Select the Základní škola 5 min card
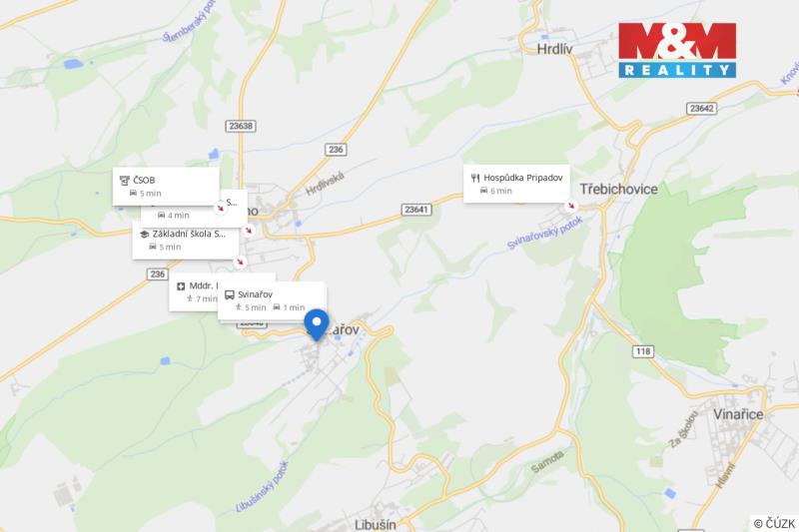This screenshot has height=532, width=799. point(186,241)
